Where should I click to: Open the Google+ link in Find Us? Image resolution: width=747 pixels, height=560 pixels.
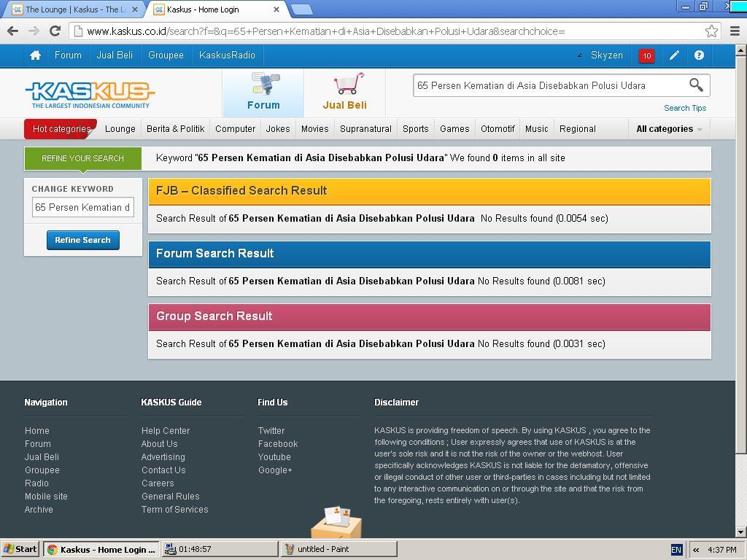(x=275, y=470)
